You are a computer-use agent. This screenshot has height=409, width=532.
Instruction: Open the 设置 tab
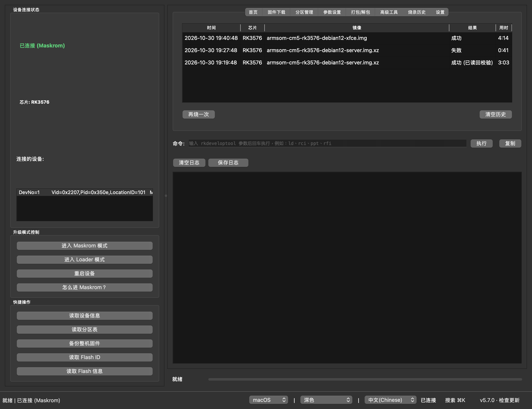pyautogui.click(x=440, y=12)
